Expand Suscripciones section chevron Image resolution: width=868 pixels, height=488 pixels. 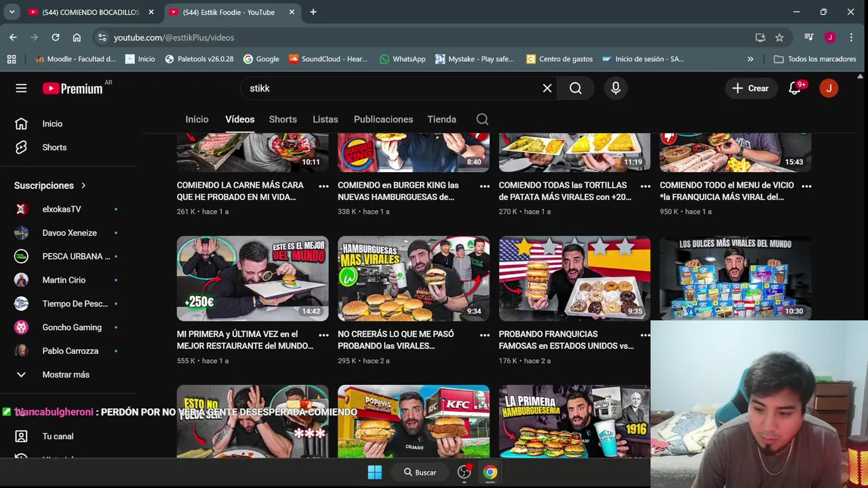click(83, 186)
